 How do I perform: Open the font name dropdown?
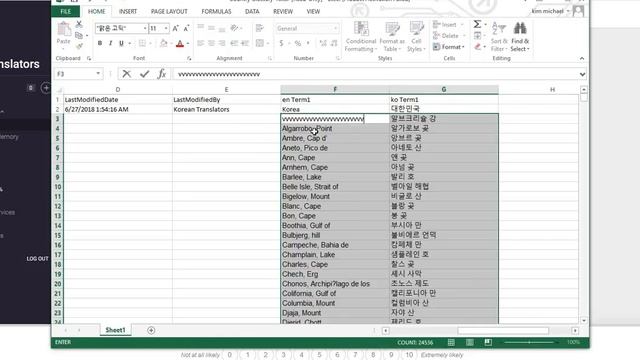[145, 28]
